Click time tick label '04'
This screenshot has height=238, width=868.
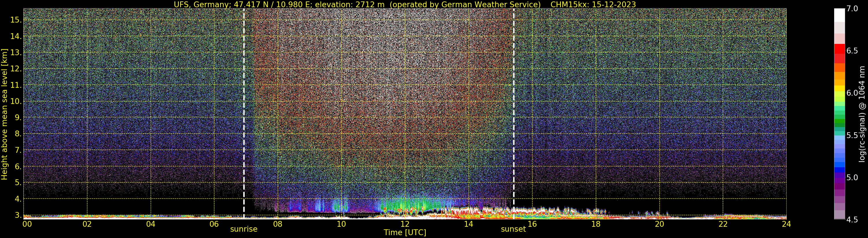[151, 224]
